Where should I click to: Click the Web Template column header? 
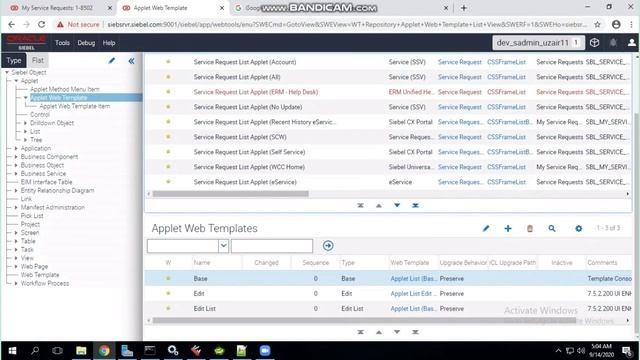click(410, 263)
